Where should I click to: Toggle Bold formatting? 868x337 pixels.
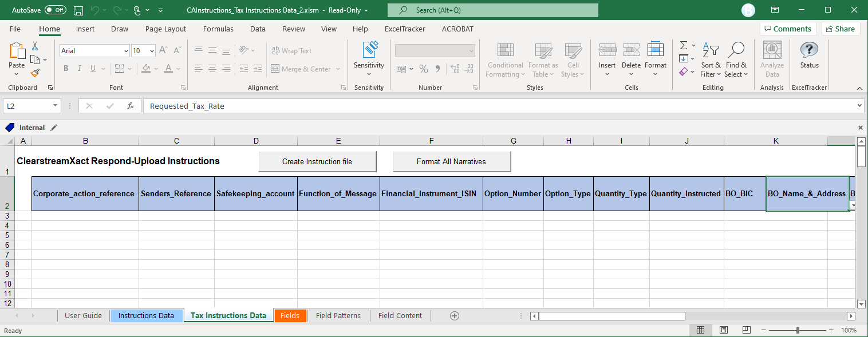(x=66, y=69)
